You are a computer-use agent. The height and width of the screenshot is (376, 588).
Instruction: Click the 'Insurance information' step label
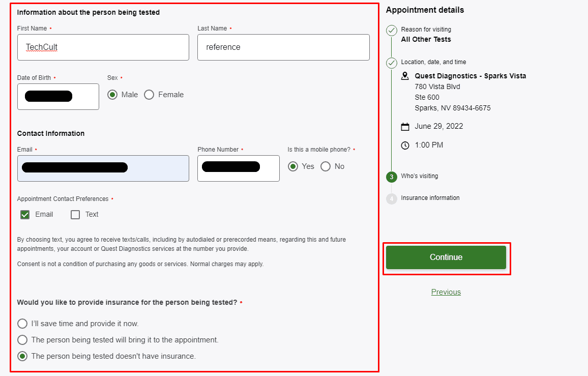(430, 198)
